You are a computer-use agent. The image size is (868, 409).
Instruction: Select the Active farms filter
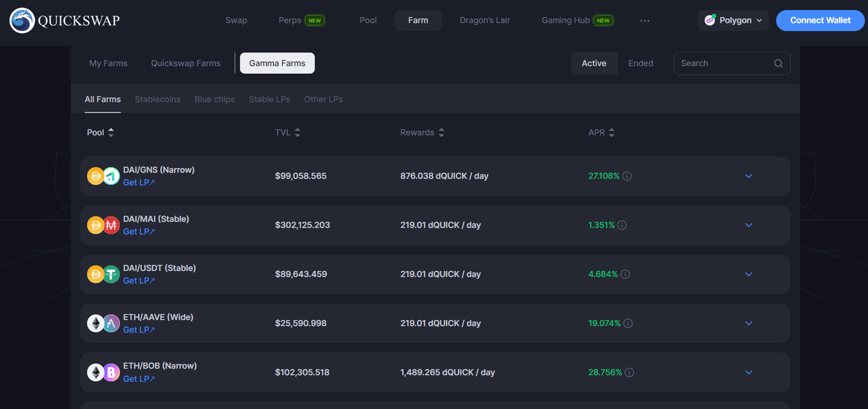[x=594, y=63]
